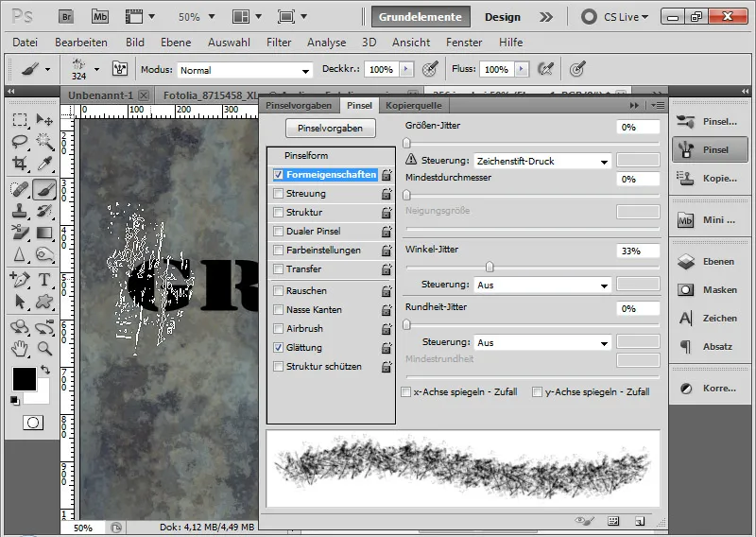Enable airbrush mode icon next to Fluss

tap(545, 69)
